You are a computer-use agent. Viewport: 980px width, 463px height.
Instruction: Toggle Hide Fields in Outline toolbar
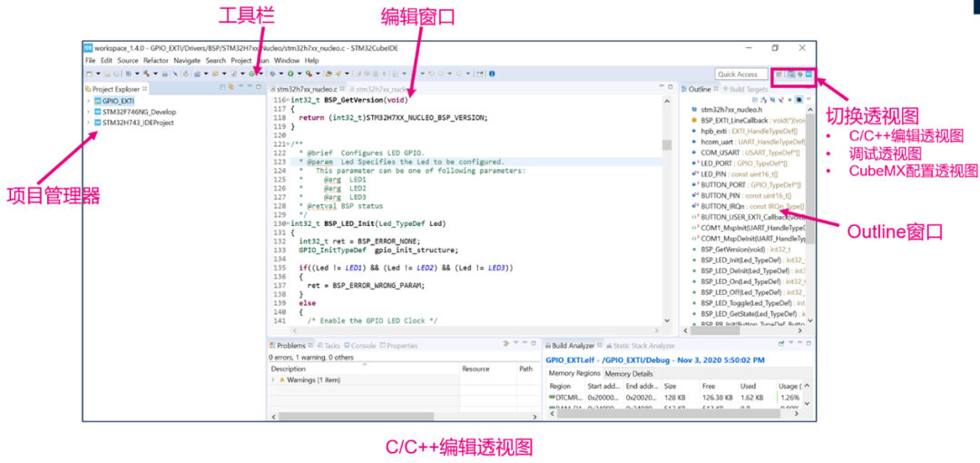click(772, 100)
